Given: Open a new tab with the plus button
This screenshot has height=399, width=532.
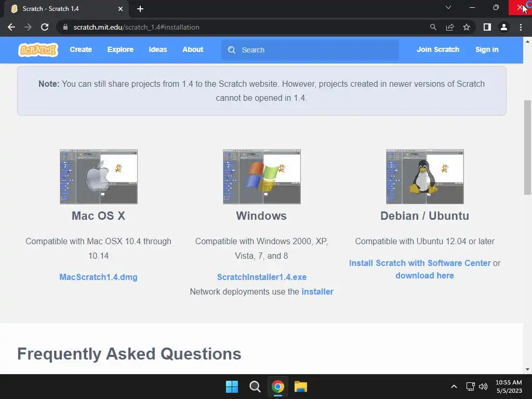Looking at the screenshot, I should click(x=140, y=9).
